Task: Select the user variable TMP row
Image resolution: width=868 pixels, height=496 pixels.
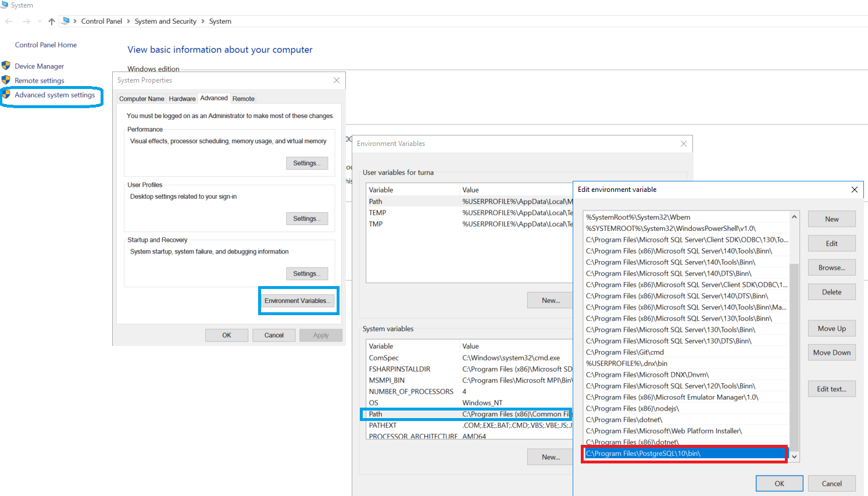Action: click(470, 224)
